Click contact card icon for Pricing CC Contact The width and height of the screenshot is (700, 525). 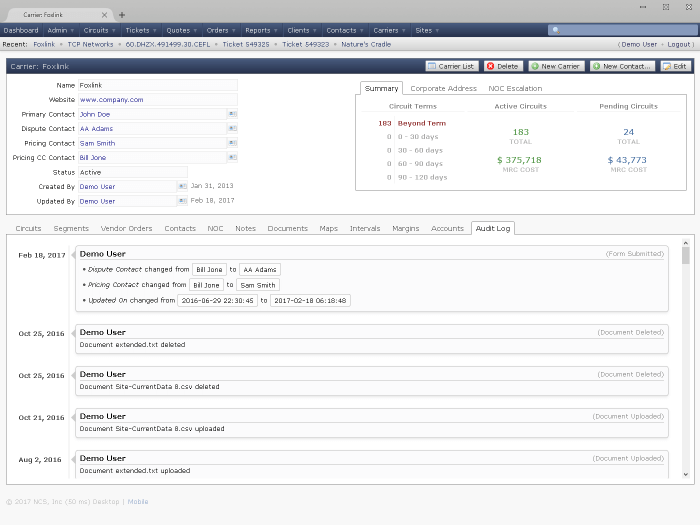(232, 157)
